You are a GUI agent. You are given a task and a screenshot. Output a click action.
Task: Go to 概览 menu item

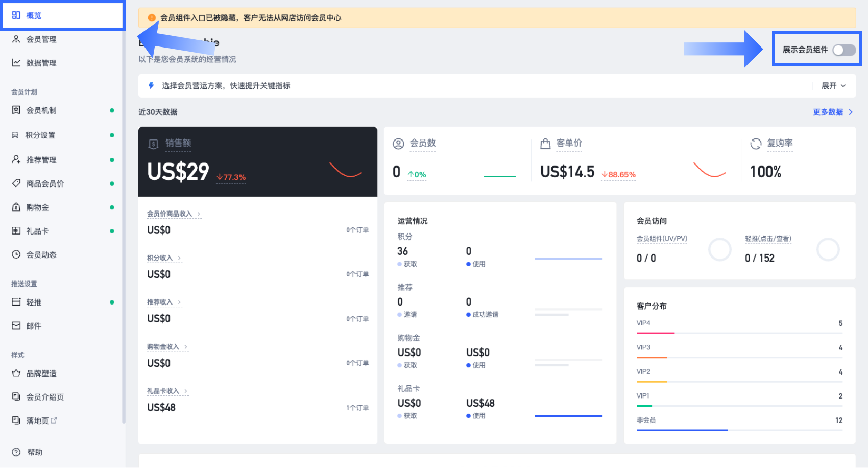[63, 15]
